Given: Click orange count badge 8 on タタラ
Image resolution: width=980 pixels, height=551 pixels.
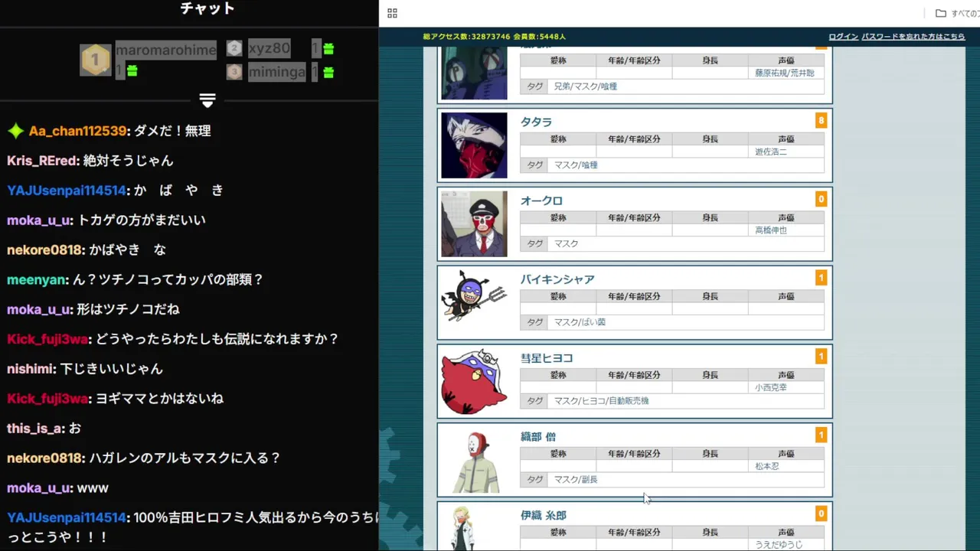Looking at the screenshot, I should [x=821, y=121].
